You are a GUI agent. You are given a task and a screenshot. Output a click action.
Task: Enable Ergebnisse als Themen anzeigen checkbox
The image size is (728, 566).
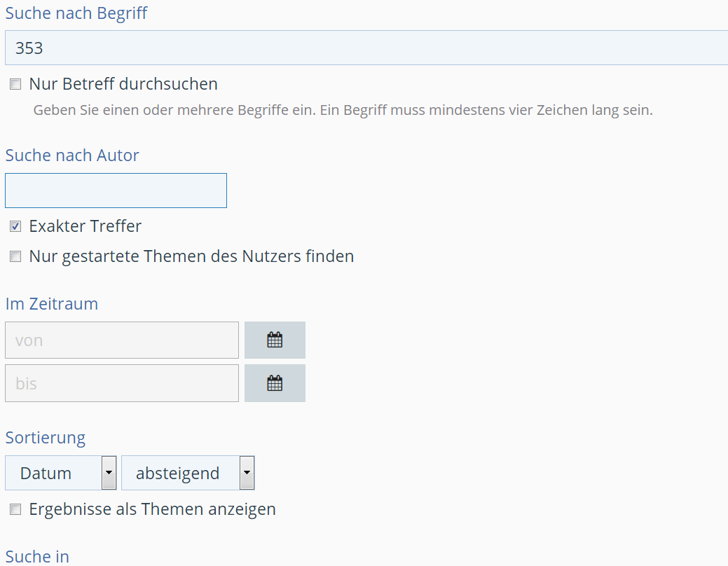[x=15, y=510]
